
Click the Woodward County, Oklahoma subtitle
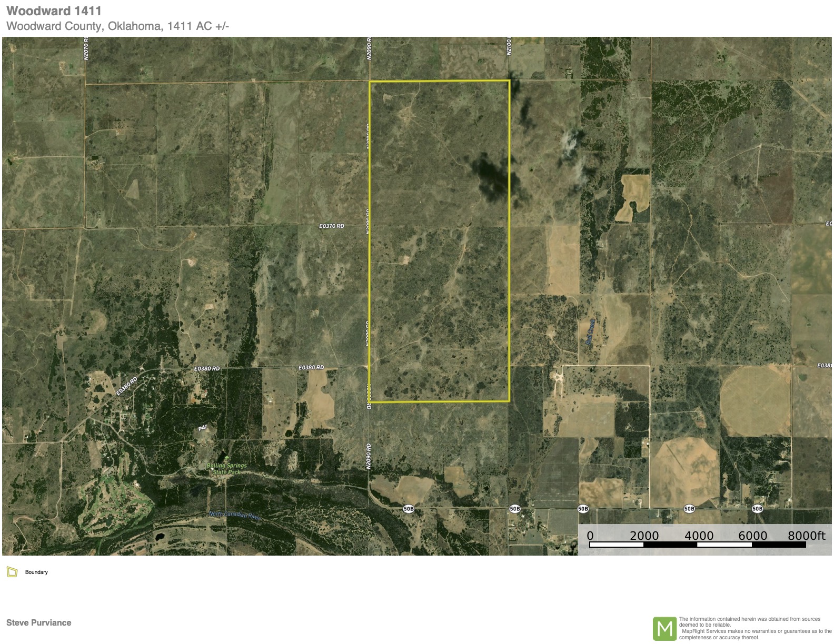pyautogui.click(x=117, y=26)
